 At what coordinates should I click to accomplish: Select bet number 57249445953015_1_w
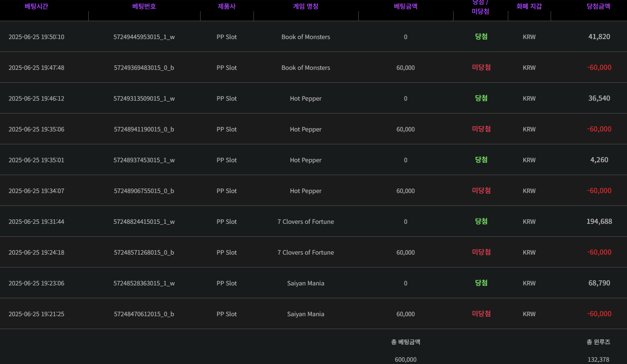[x=144, y=37]
